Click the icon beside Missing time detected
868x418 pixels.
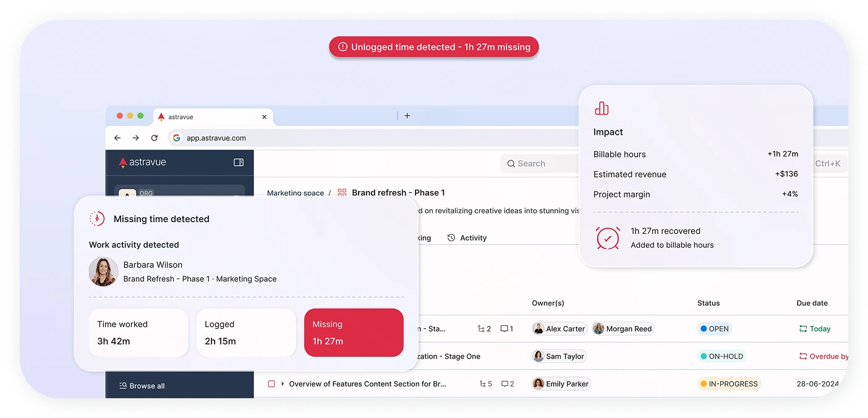coord(97,218)
